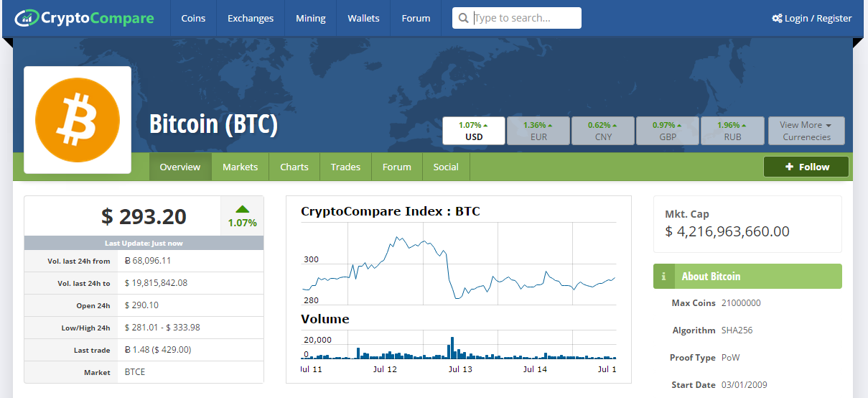Click the About Bitcoin header
The width and height of the screenshot is (868, 398).
747,276
